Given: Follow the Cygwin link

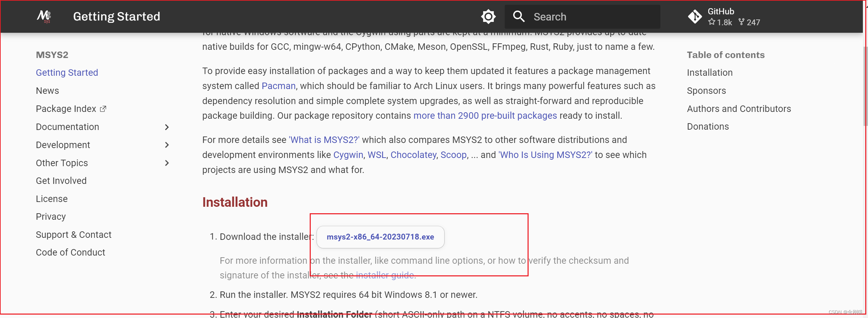Looking at the screenshot, I should [x=348, y=155].
